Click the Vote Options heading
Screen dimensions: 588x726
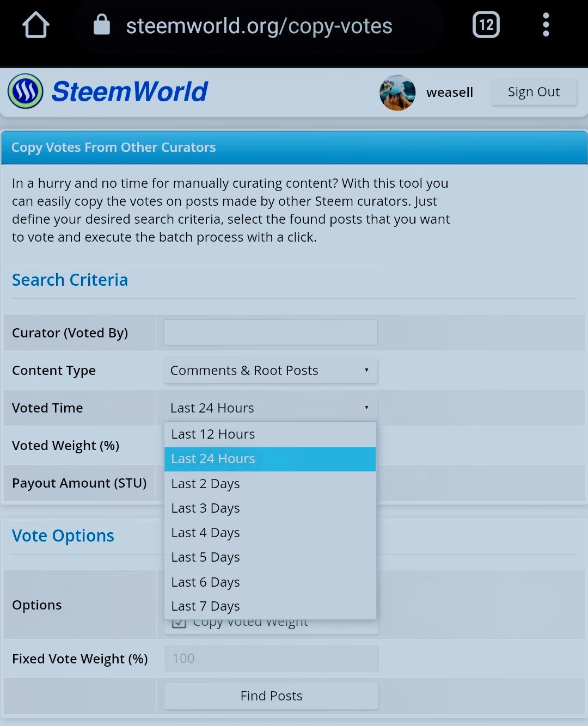pos(63,536)
